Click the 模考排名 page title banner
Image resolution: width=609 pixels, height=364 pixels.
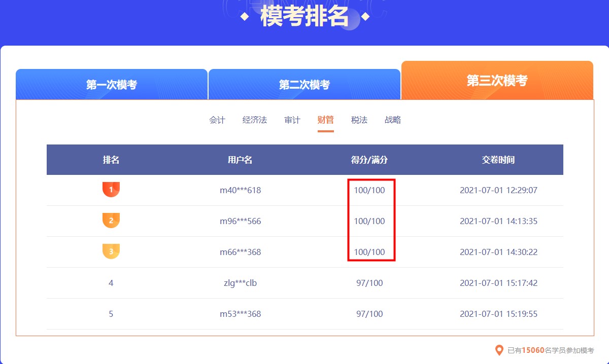(x=304, y=15)
